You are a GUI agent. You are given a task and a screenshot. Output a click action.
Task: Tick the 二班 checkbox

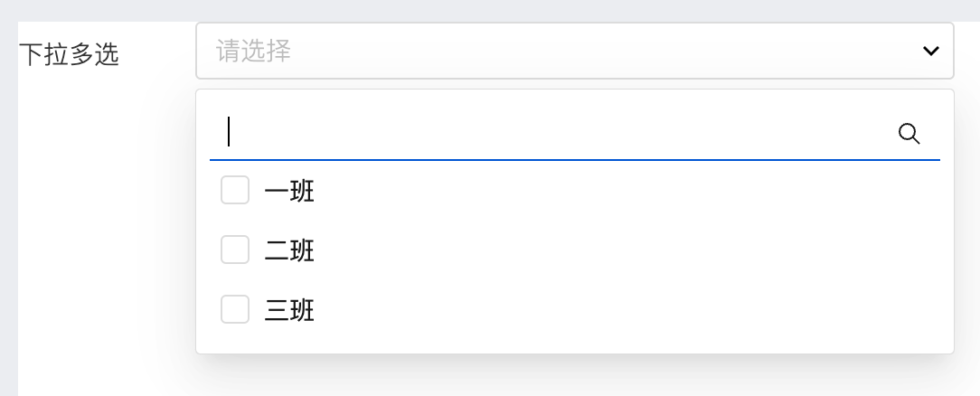235,250
